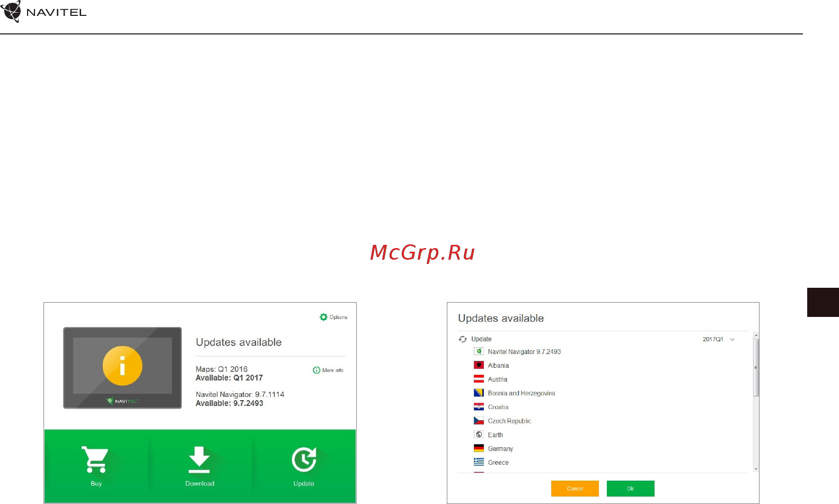Select the Albania flag icon
Viewport: 839px width, 504px height.
click(479, 365)
